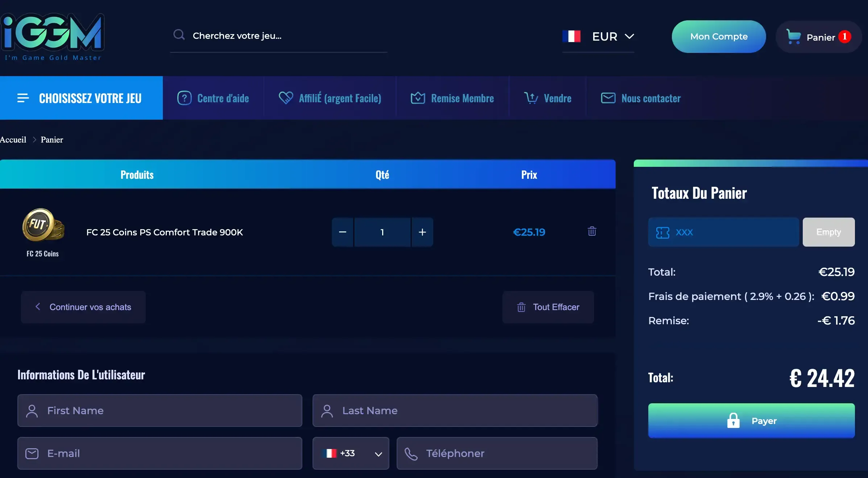Image resolution: width=868 pixels, height=478 pixels.
Task: Delete the FC 25 Coins item with the trash icon
Action: point(592,231)
